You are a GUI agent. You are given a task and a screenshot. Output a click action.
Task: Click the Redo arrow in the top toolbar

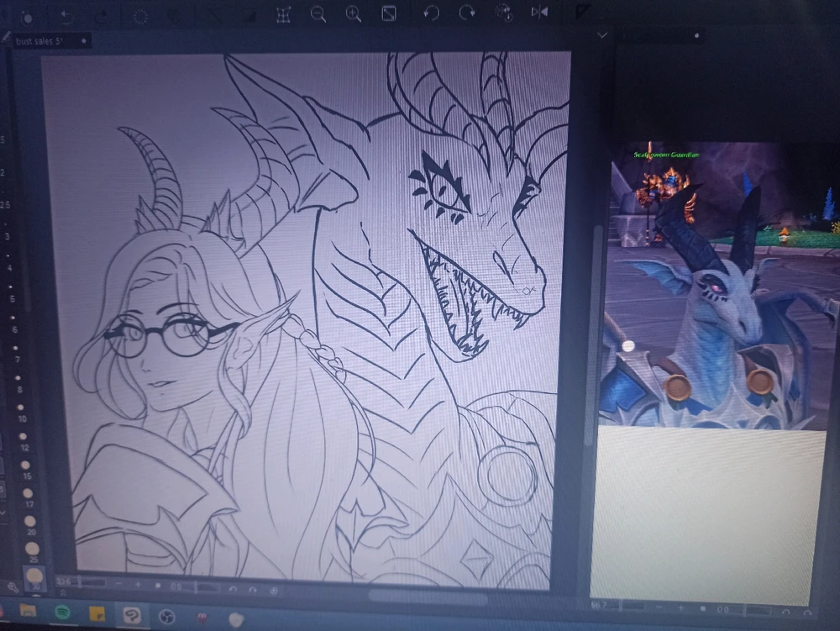[x=102, y=17]
